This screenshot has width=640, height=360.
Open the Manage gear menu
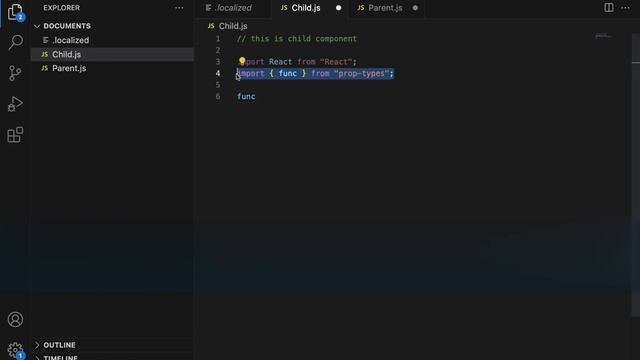tap(15, 349)
